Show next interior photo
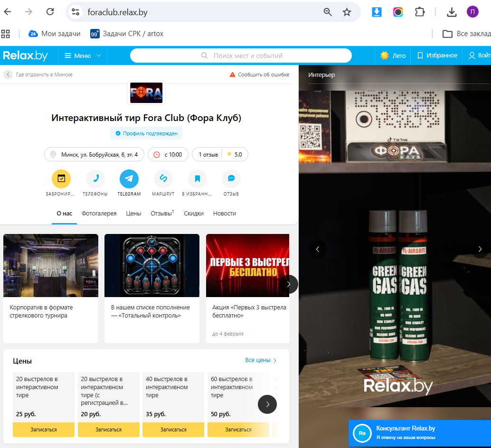 pyautogui.click(x=480, y=249)
